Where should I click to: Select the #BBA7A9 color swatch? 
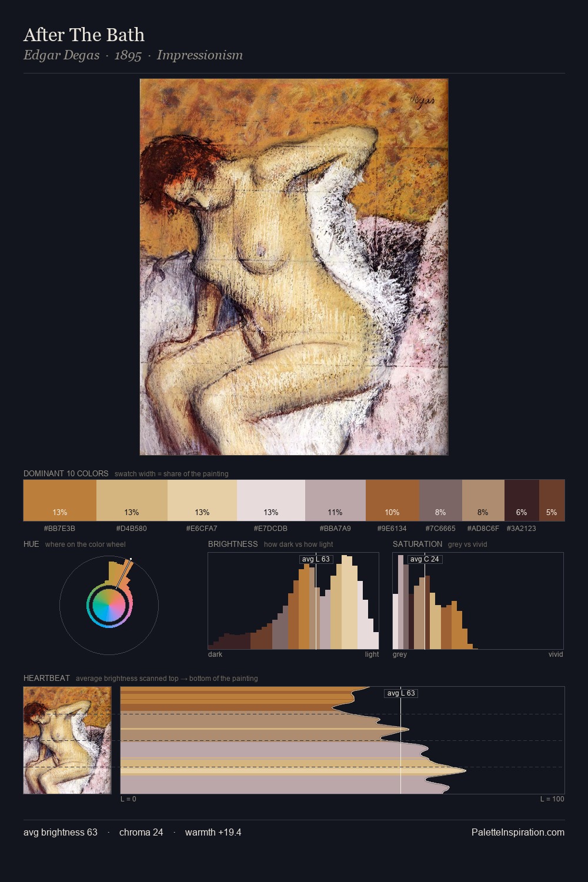tap(335, 500)
